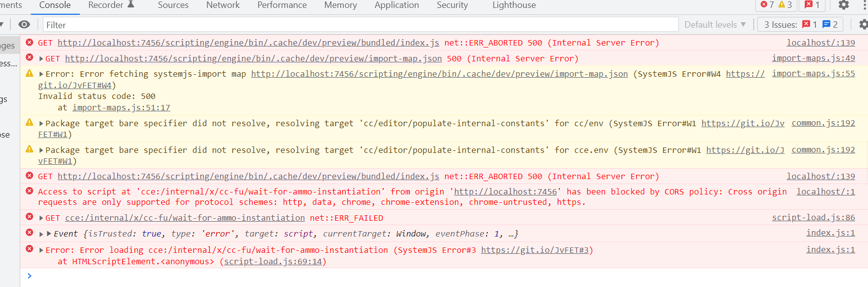Expand the first cc/env package warning

tap(42, 124)
